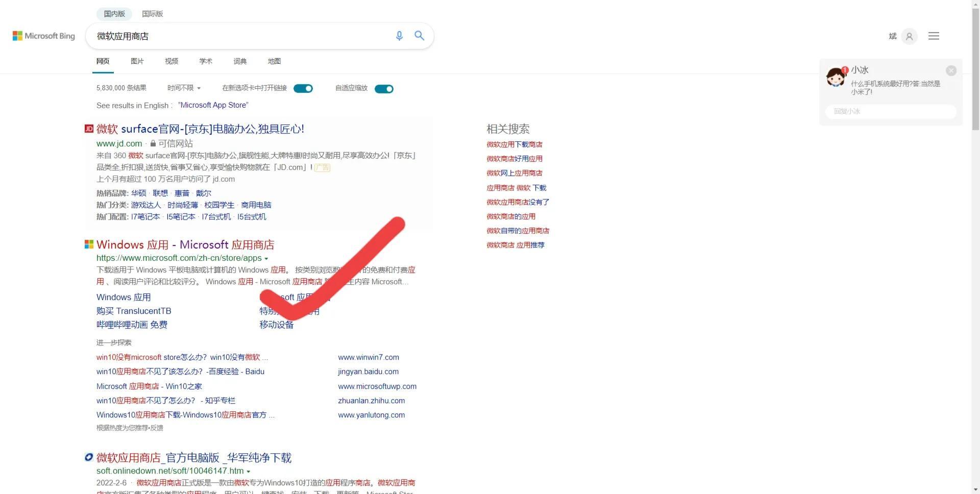Viewport: 980px width, 494px height.
Task: Expand the 时间不限 time filter dropdown
Action: [184, 88]
